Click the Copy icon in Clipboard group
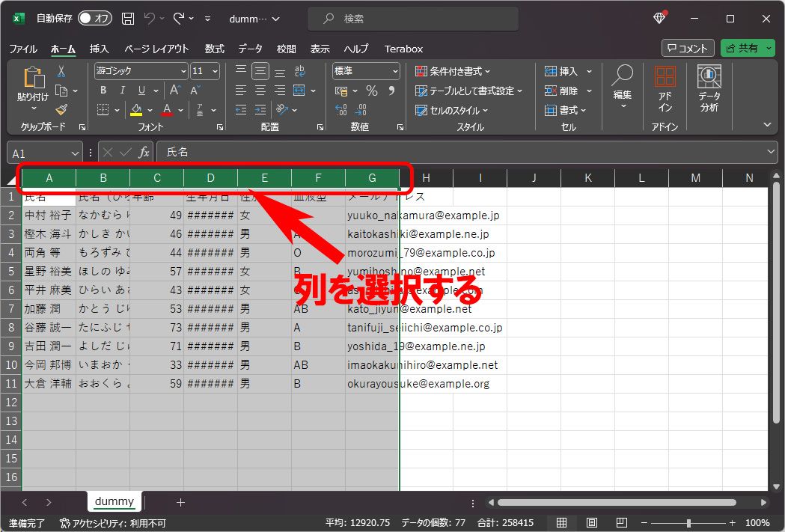Screen dimensions: 785x532 (x=61, y=91)
